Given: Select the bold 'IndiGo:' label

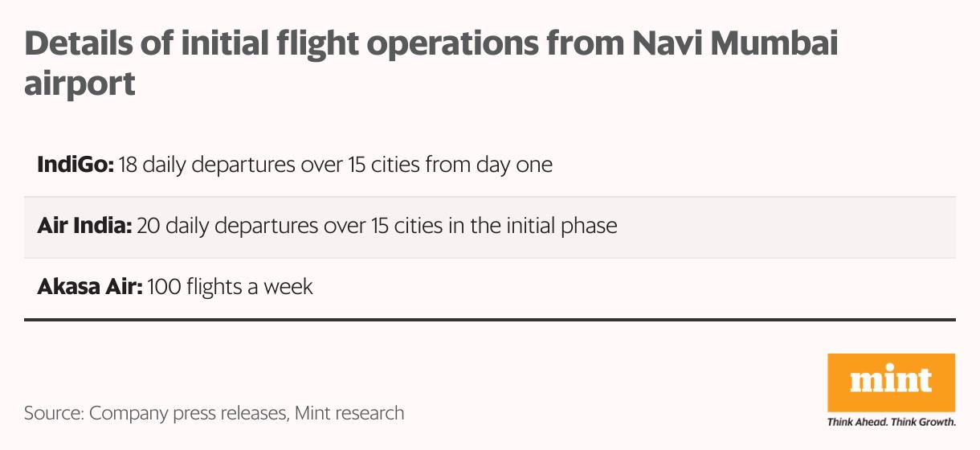Looking at the screenshot, I should pos(76,166).
